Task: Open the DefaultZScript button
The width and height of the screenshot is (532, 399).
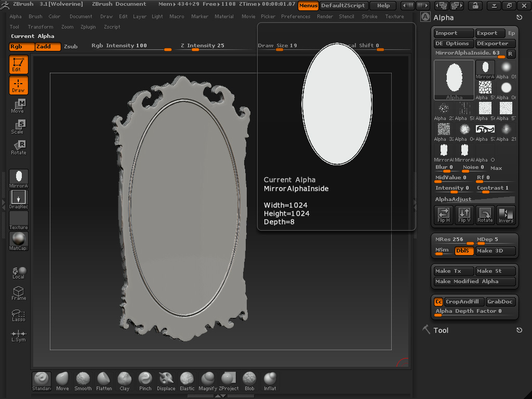Action: point(343,5)
